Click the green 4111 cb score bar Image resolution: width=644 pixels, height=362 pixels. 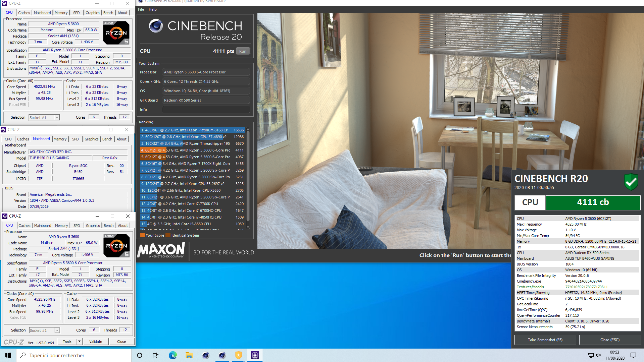[593, 202]
